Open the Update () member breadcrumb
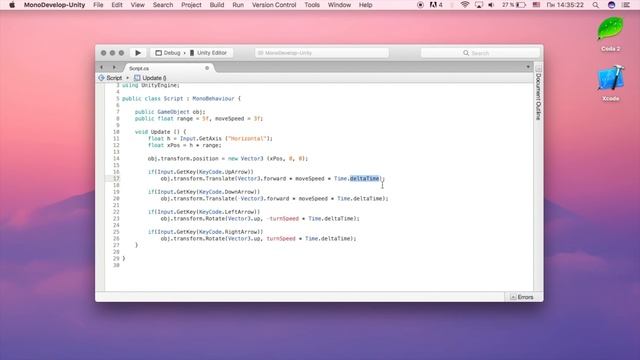The height and width of the screenshot is (360, 640). coord(154,78)
